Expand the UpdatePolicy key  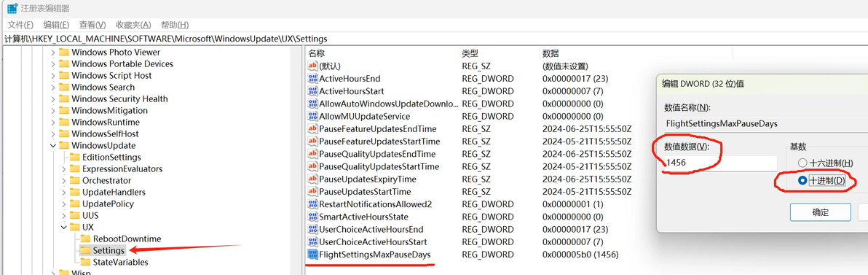(63, 204)
